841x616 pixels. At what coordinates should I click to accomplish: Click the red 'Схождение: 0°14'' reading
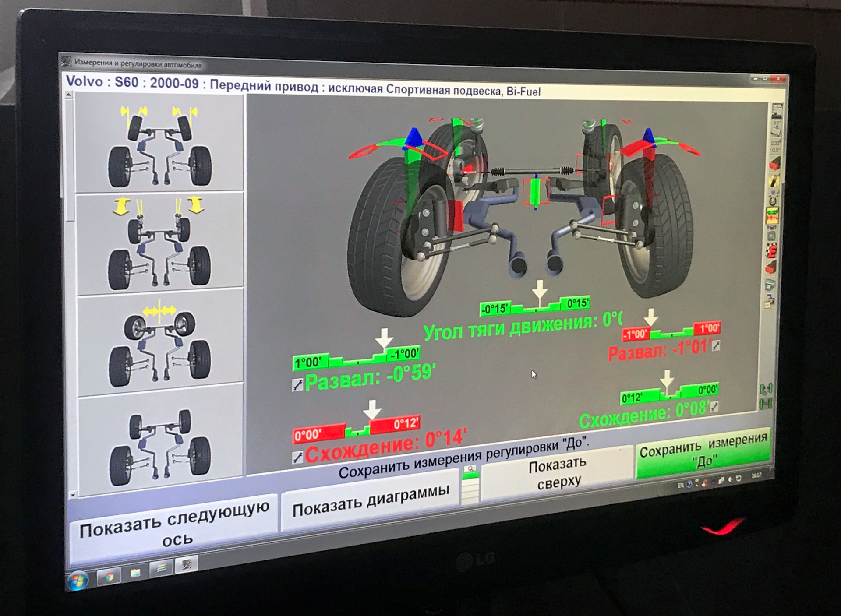[x=385, y=446]
